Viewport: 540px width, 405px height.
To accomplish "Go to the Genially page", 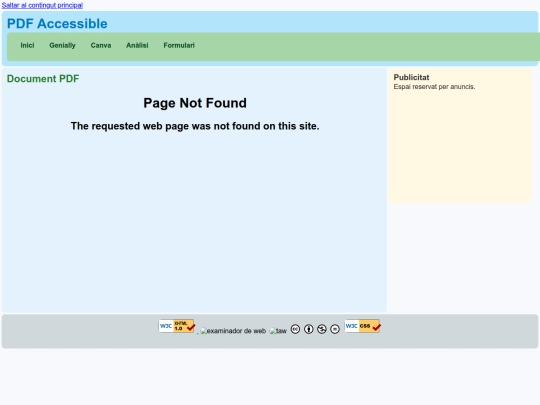I will 62,45.
